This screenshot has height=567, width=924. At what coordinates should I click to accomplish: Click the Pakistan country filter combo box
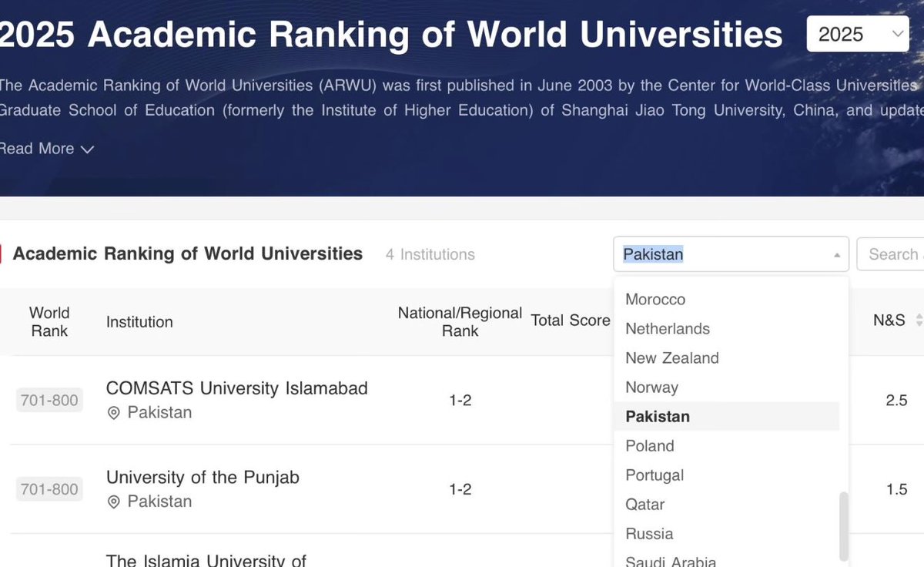click(x=731, y=254)
